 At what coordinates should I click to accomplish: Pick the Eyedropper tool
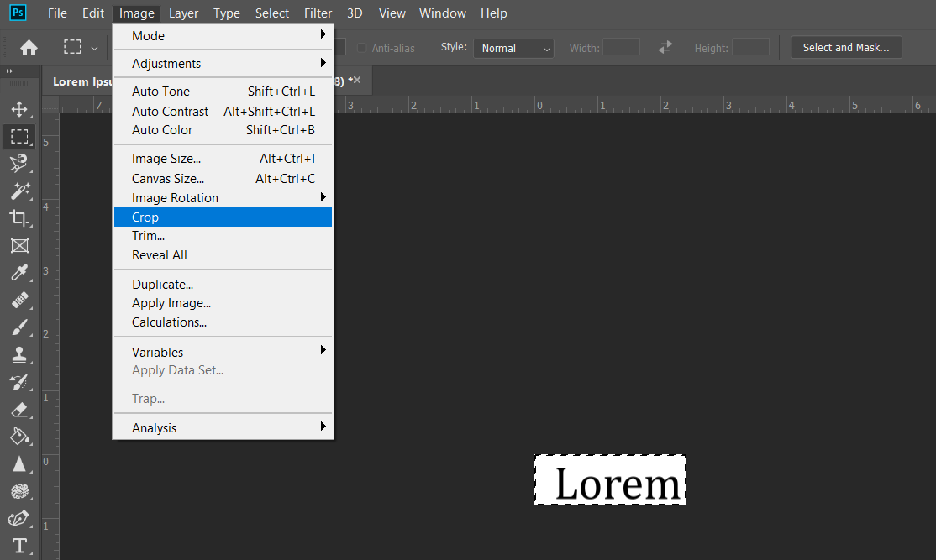tap(20, 272)
